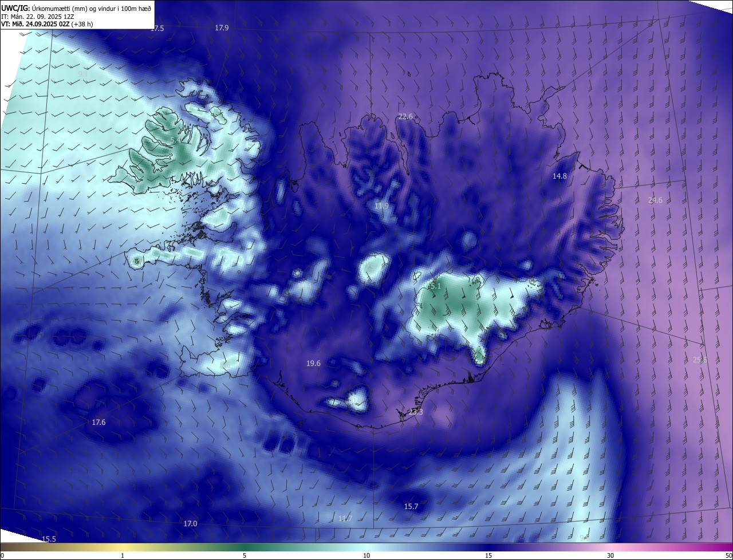Click the map value 19.6 in the southwest
Viewport: 733px width, 560px height.
313,364
